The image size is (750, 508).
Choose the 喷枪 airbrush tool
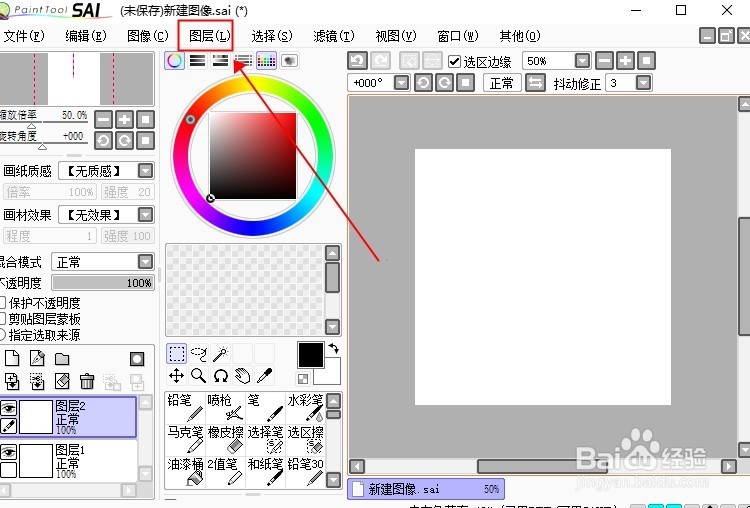(x=225, y=408)
